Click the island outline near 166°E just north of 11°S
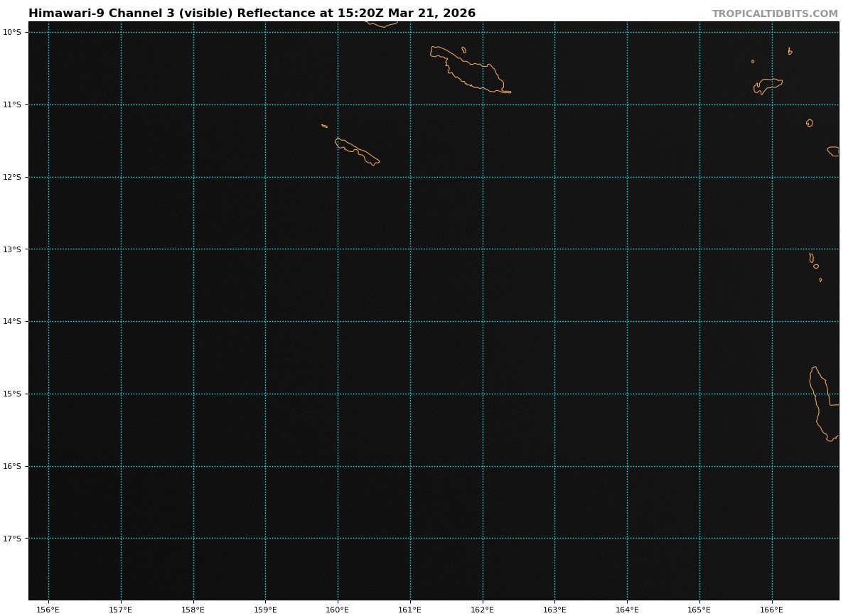The width and height of the screenshot is (853, 616). coord(768,85)
